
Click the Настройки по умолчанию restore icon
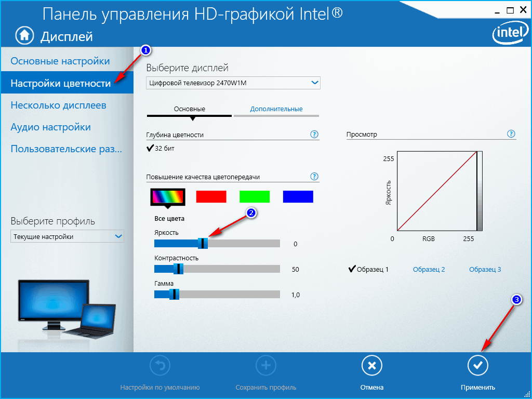point(159,366)
